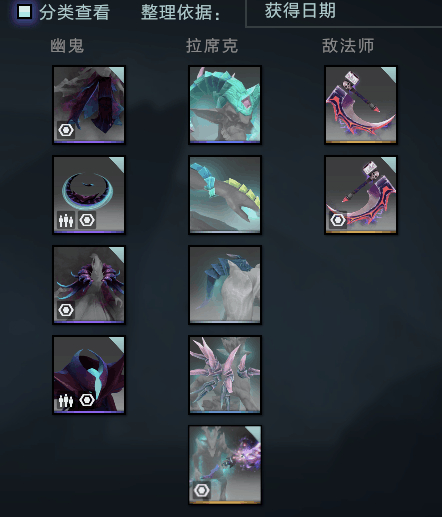
Task: Click the bundle people icon on crescent blade item
Action: [66, 220]
